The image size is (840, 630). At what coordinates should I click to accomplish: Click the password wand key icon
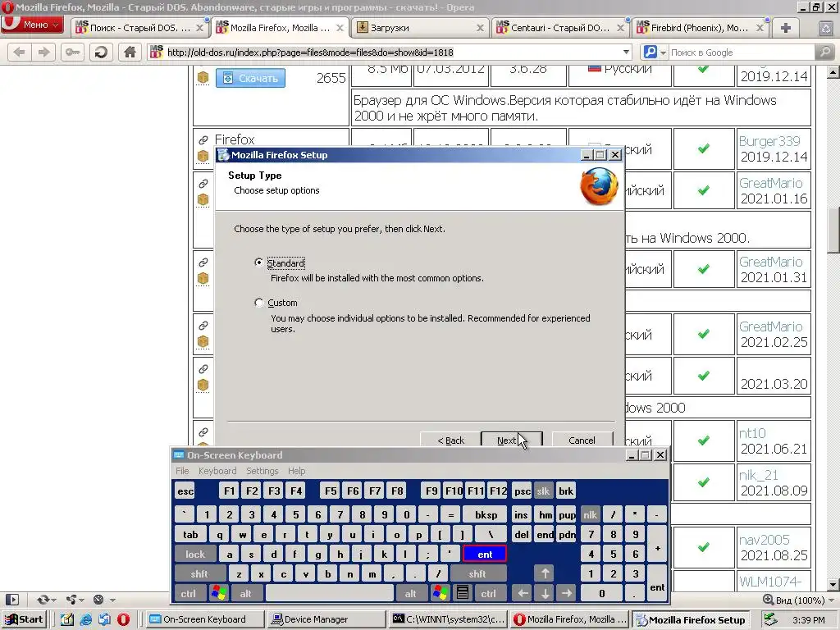pyautogui.click(x=72, y=52)
